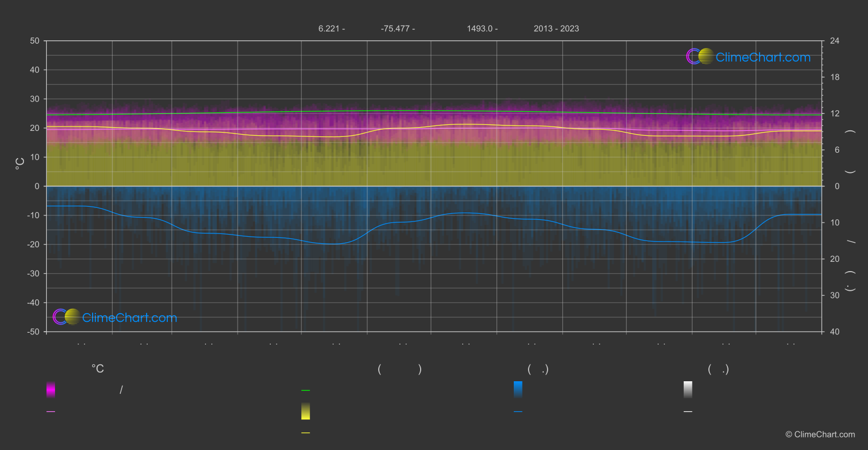
Task: Click the left axis label -10
Action: (x=33, y=215)
